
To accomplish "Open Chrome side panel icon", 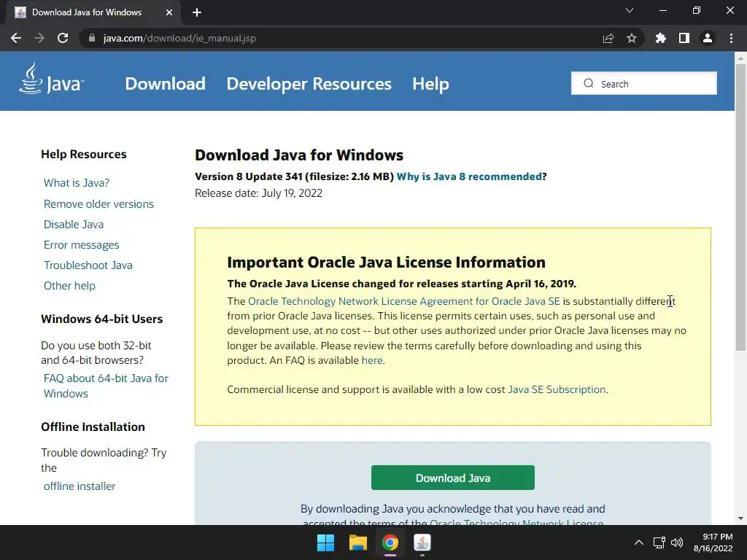I will tap(684, 38).
